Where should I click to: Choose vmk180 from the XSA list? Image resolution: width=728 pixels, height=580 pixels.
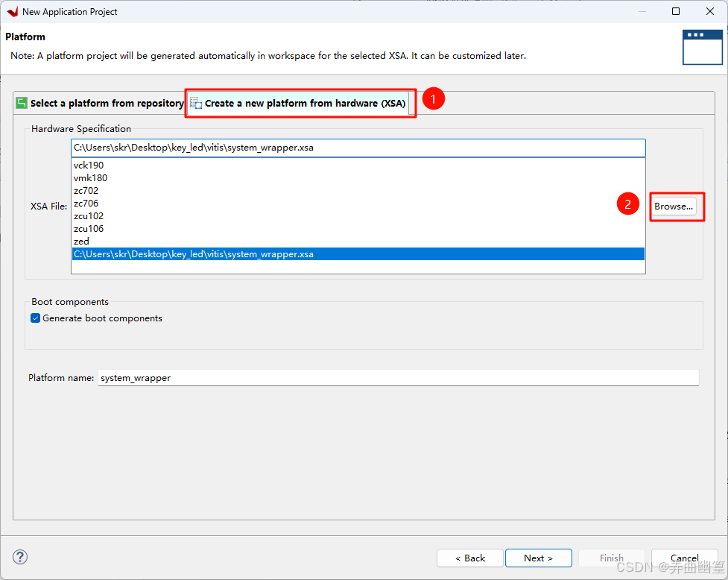point(358,178)
